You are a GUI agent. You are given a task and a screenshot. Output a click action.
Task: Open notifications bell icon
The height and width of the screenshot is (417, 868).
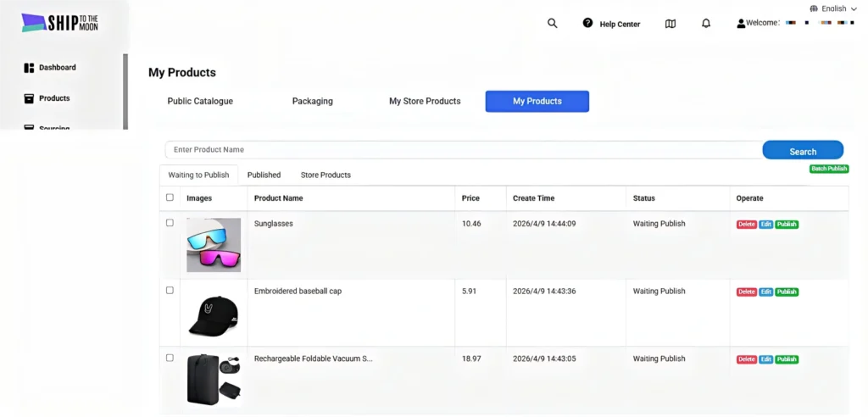[x=706, y=24]
